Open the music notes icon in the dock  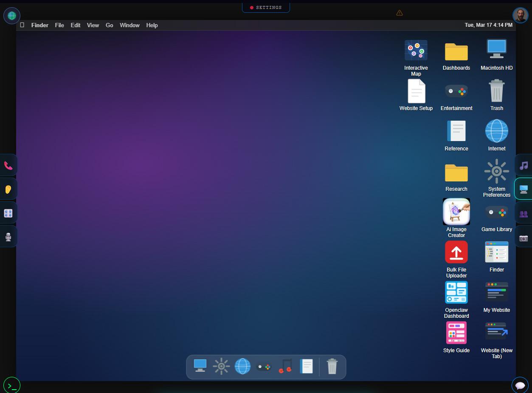tap(285, 366)
